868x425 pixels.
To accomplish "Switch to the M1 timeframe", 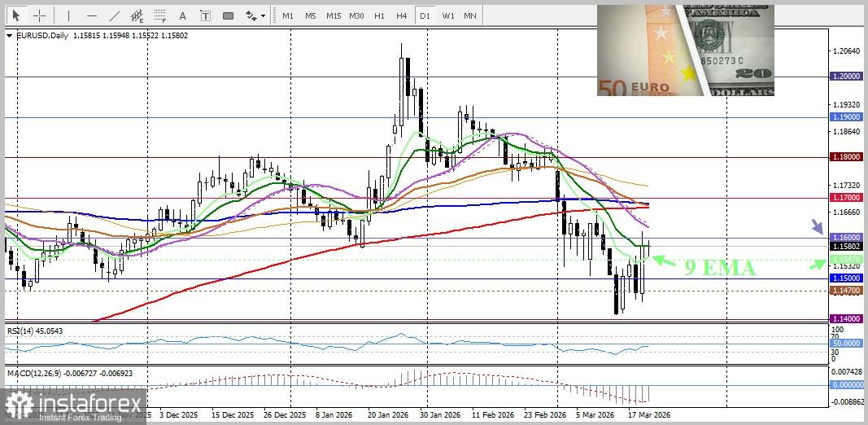I will (288, 15).
